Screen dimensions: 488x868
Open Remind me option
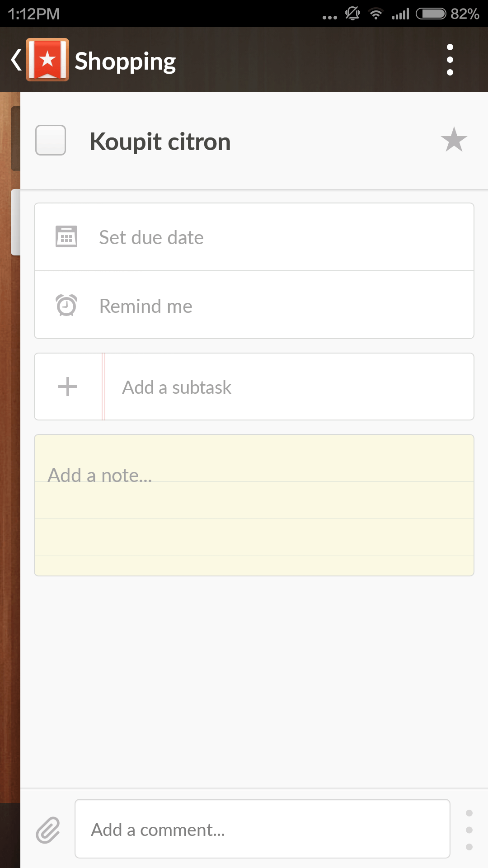pos(254,305)
